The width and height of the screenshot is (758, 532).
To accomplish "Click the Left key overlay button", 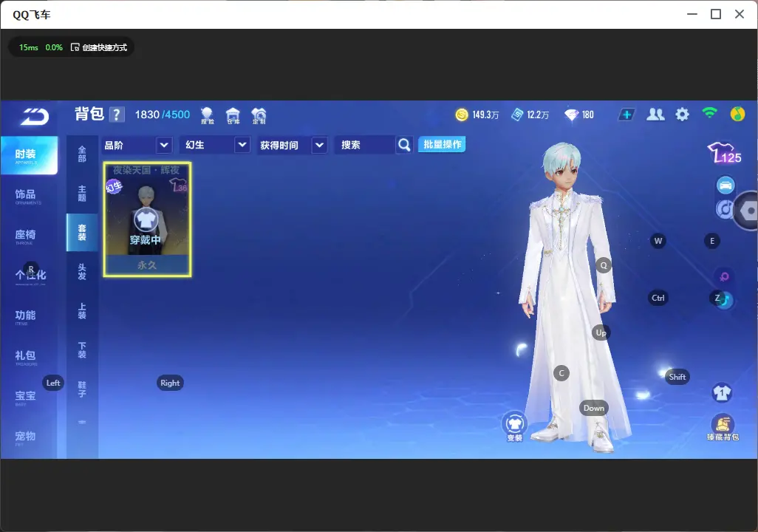I will [x=53, y=383].
